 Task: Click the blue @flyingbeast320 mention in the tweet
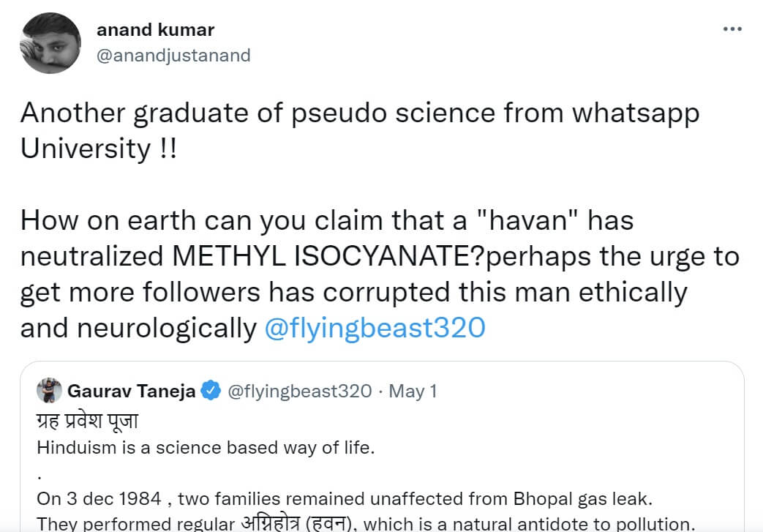(375, 328)
